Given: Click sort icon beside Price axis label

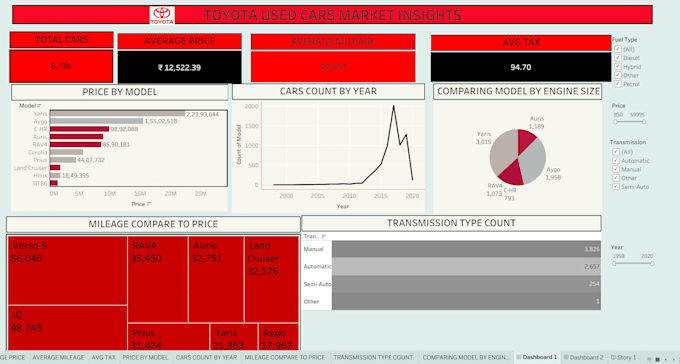Looking at the screenshot, I should pos(148,203).
